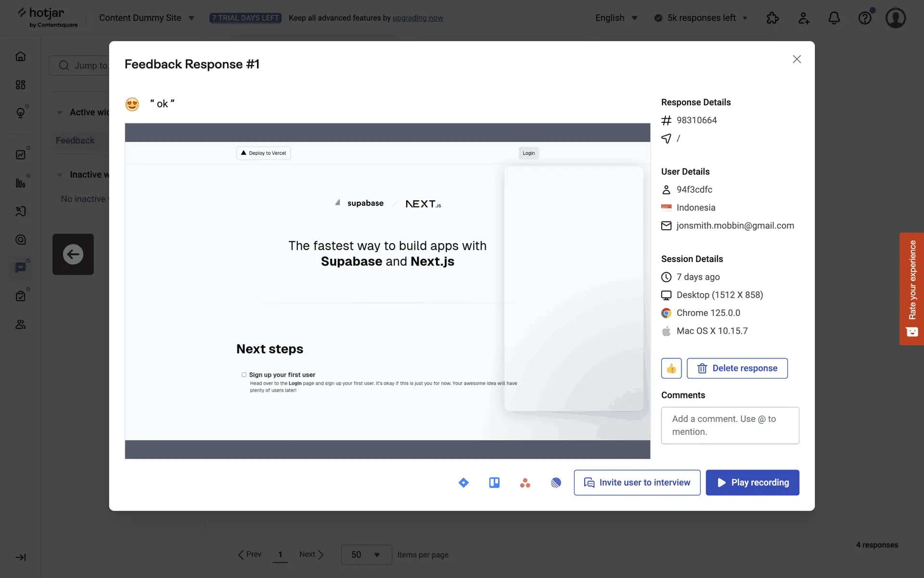This screenshot has height=578, width=924.
Task: Click Invite user to interview button
Action: click(x=637, y=483)
